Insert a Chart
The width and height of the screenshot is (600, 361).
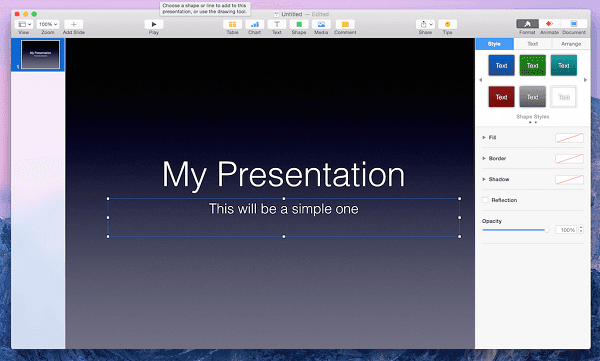[x=254, y=24]
